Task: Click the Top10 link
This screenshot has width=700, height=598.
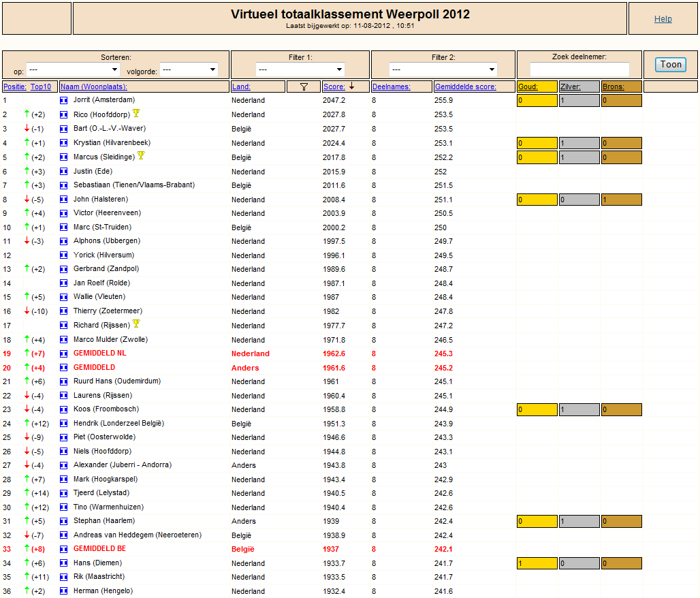Action: (x=41, y=86)
